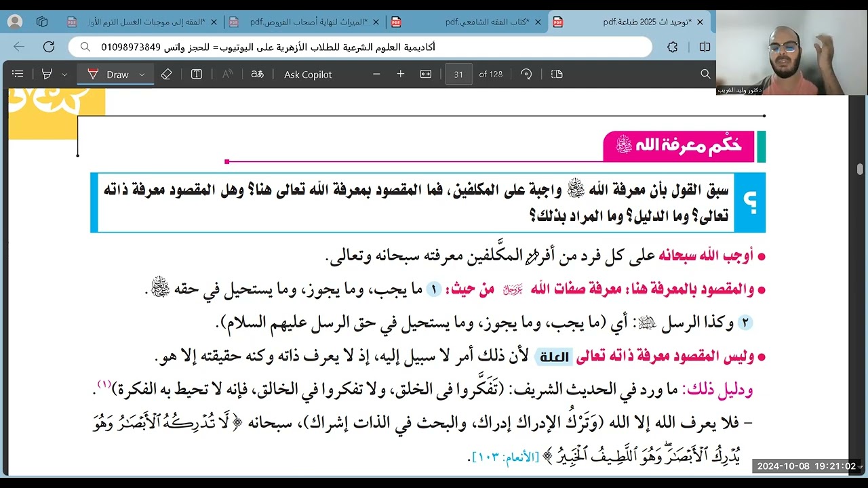Close the توحيد اث 2025 طباعة.pdf tab

point(700,22)
